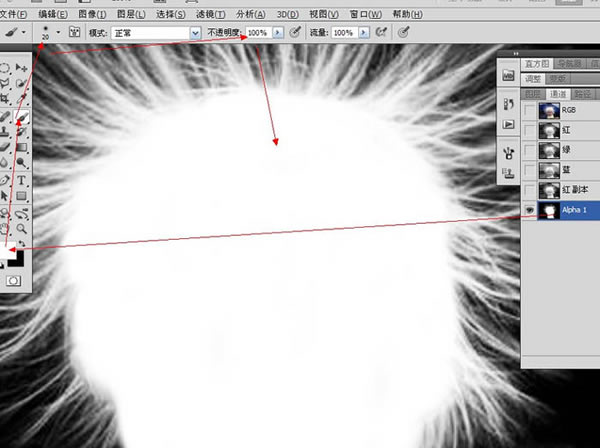Toggle visibility eye of Alpha 1 channel
600x448 pixels.
click(x=527, y=211)
